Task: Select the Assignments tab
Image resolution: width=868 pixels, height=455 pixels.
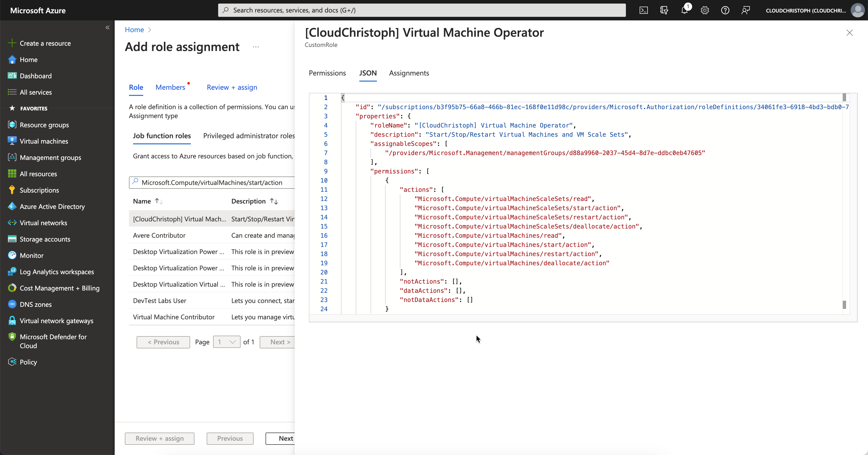Action: point(409,73)
